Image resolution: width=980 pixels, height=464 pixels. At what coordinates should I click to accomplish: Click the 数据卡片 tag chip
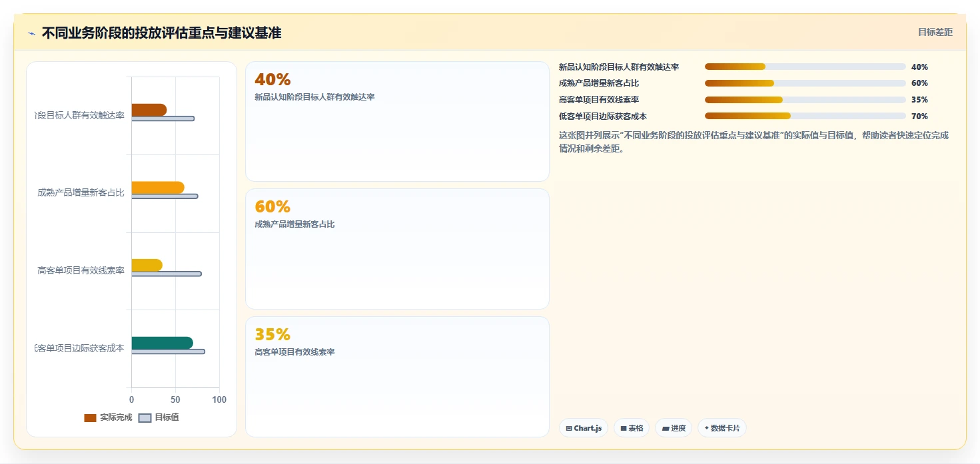point(722,428)
